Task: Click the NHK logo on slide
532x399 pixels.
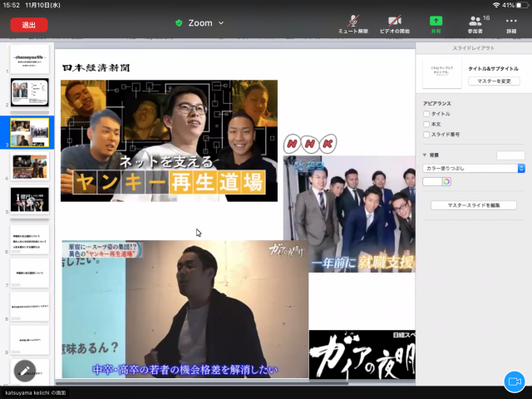Action: pyautogui.click(x=310, y=144)
